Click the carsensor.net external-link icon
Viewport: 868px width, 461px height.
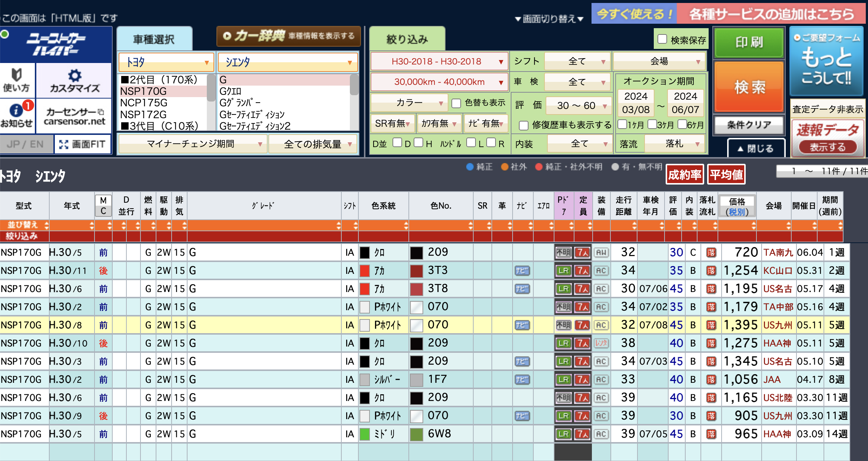coord(100,112)
